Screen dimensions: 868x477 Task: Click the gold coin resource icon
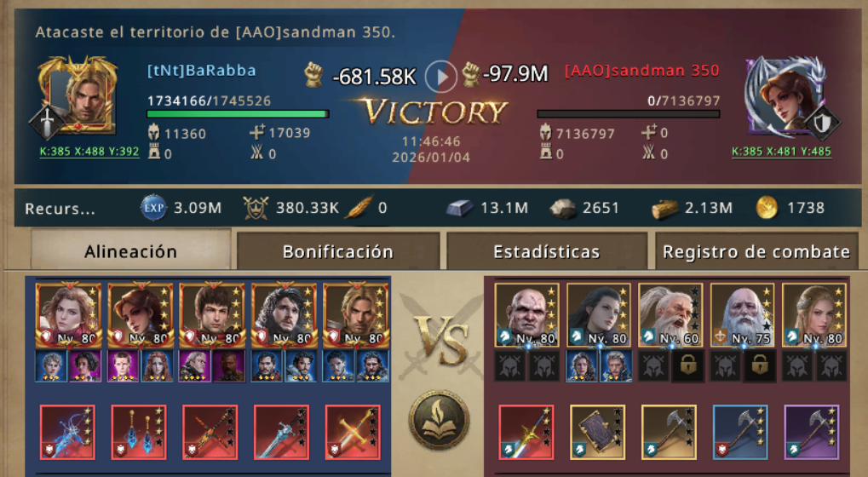[x=767, y=208]
